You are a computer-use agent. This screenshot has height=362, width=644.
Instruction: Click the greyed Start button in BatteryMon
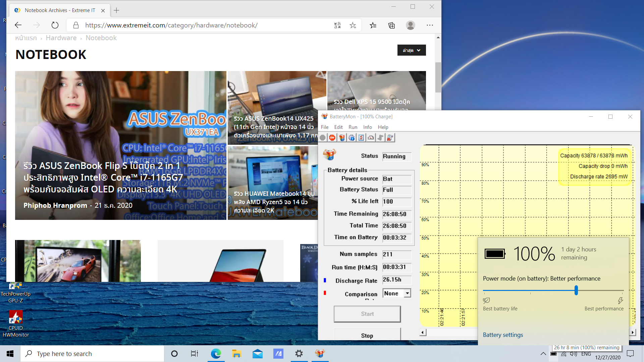coord(367,314)
